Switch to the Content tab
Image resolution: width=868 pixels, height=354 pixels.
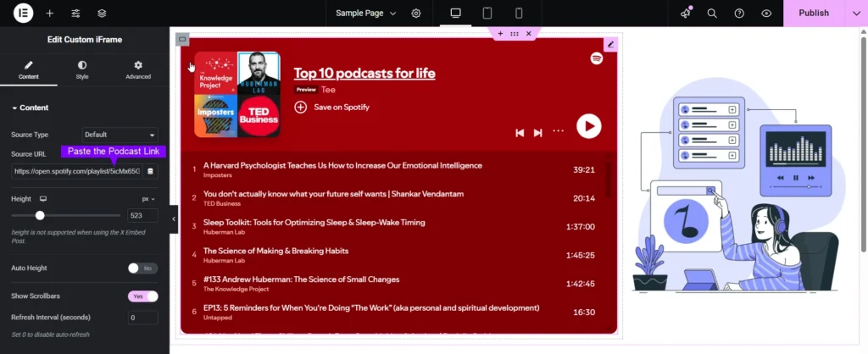pyautogui.click(x=29, y=70)
